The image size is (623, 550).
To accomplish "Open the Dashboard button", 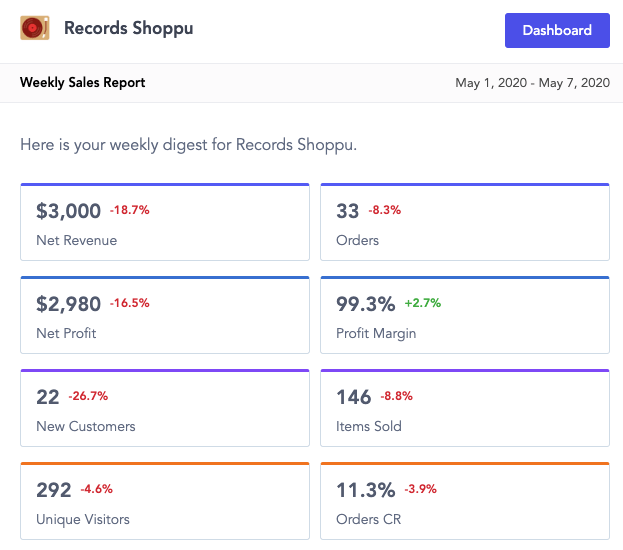I will click(557, 30).
